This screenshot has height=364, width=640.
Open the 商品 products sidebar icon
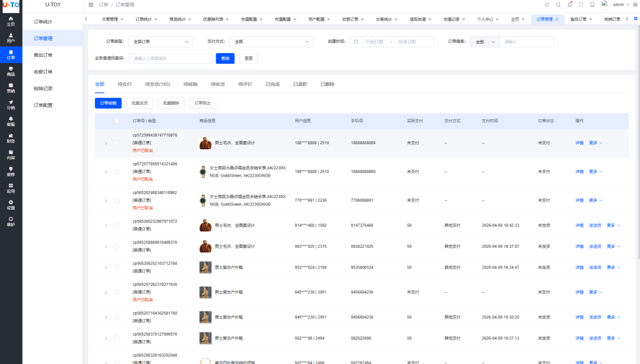pos(11,71)
